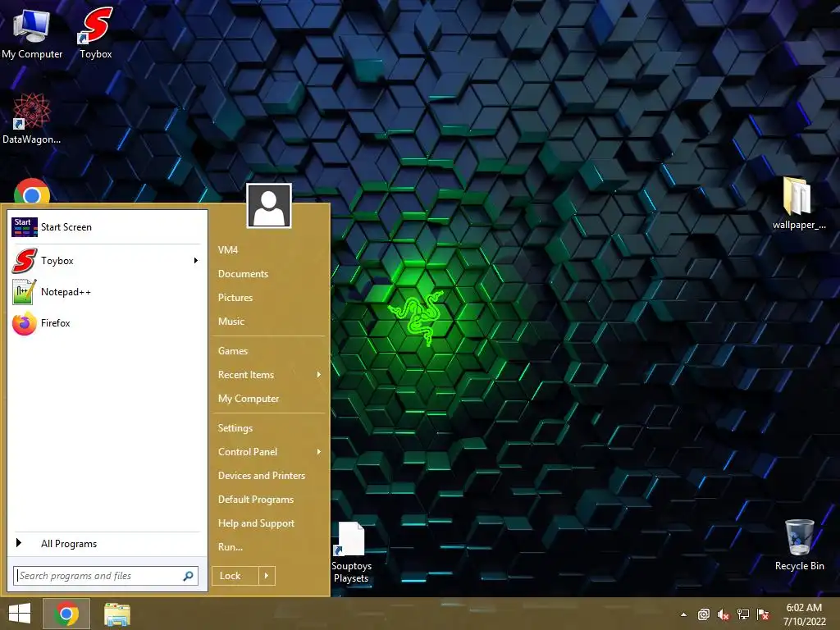Viewport: 840px width, 630px height.
Task: Click the network tray icon
Action: pos(743,614)
